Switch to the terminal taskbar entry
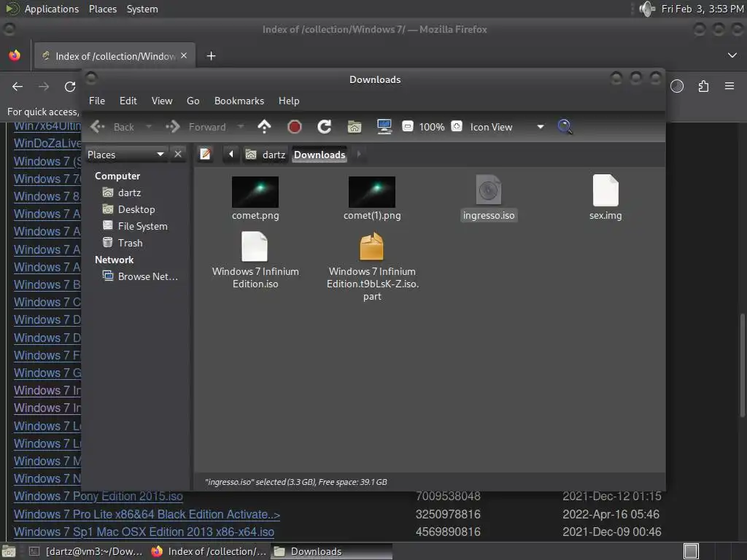Viewport: 747px width, 560px height. [87, 551]
